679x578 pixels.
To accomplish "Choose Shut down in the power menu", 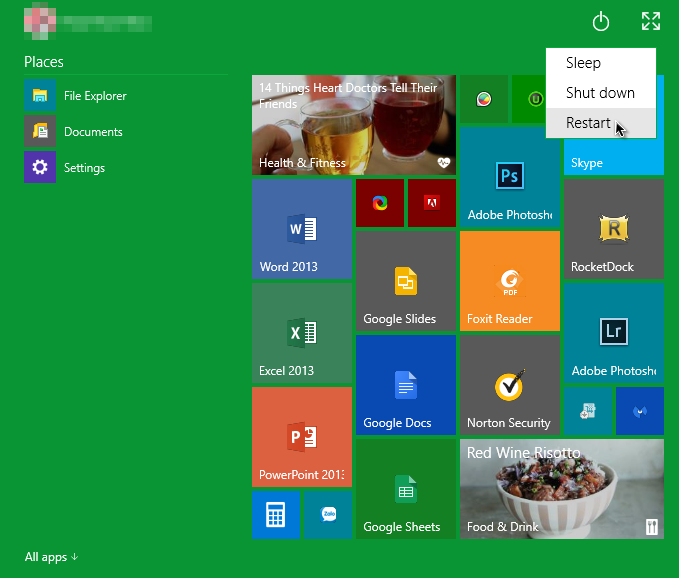I will (x=601, y=93).
